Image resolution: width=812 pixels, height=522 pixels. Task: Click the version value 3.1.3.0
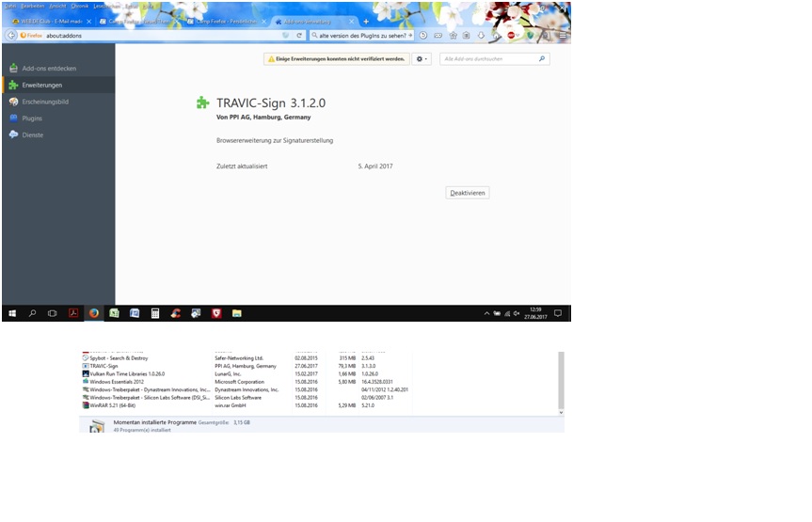coord(369,366)
